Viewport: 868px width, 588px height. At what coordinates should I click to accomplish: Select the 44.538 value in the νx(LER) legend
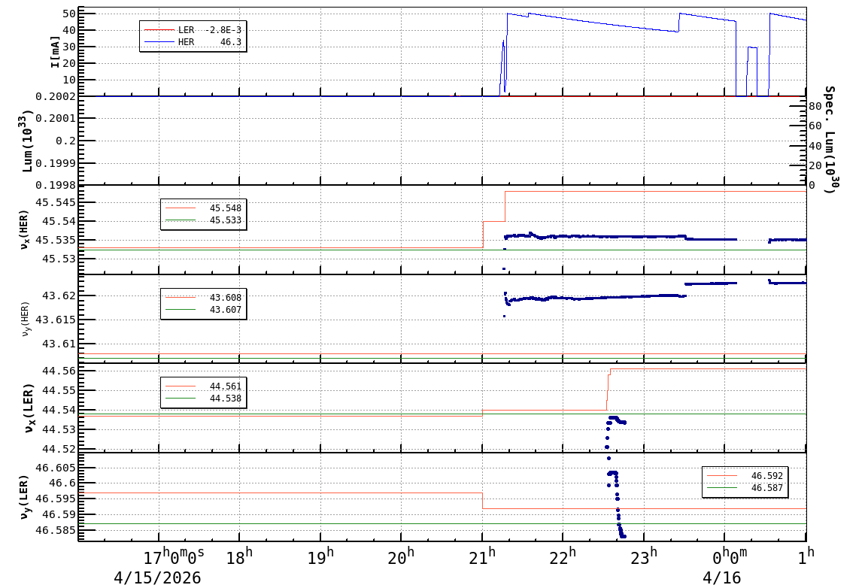pos(226,399)
